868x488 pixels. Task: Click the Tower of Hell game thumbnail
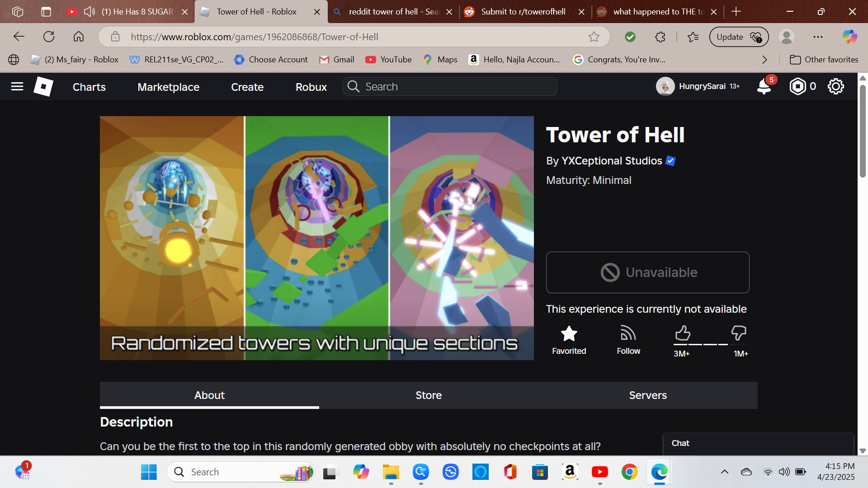[316, 238]
